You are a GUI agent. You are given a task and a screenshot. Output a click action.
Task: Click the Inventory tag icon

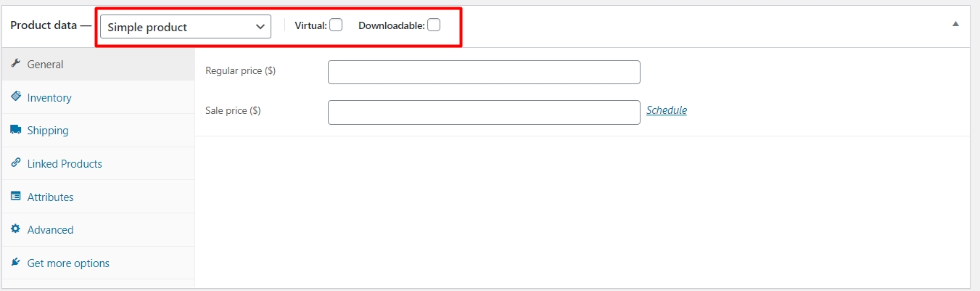pyautogui.click(x=15, y=97)
